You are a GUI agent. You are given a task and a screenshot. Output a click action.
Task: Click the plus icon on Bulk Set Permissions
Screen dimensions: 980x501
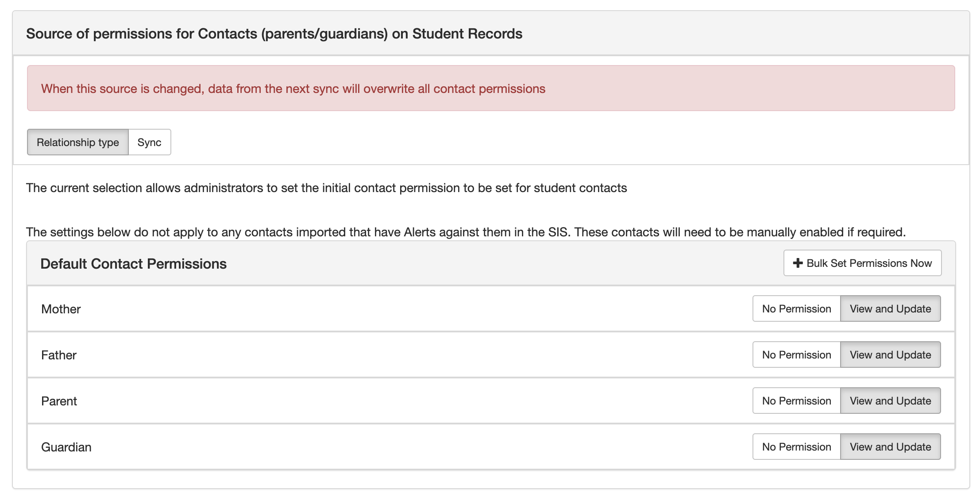tap(798, 263)
